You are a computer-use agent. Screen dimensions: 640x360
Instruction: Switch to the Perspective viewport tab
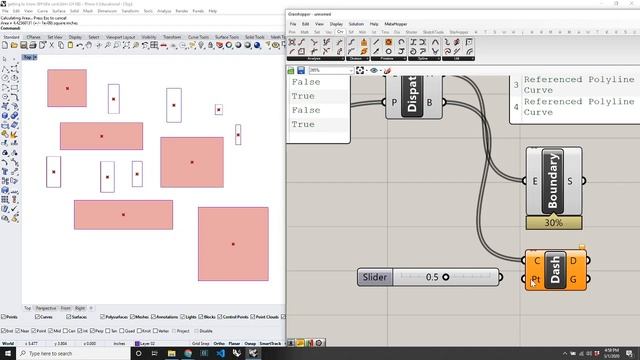point(46,308)
